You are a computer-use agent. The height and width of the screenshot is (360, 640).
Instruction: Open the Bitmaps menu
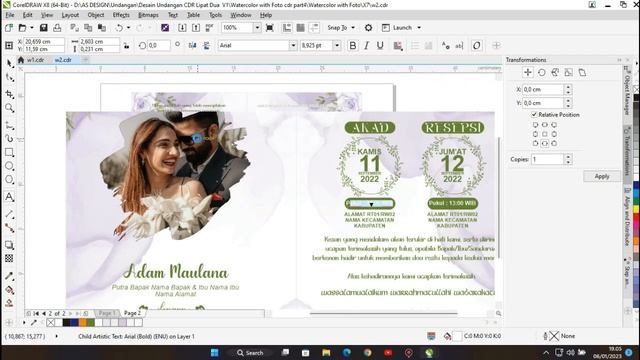[x=148, y=15]
